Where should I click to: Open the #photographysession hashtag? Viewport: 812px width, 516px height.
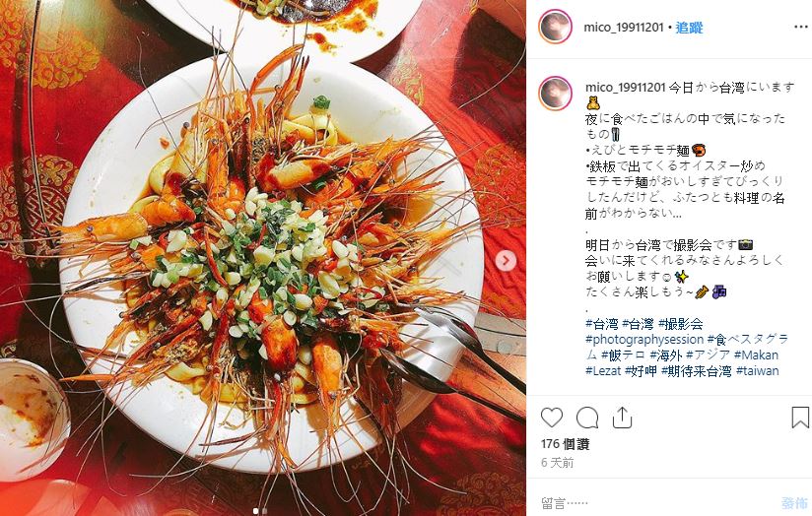point(644,340)
